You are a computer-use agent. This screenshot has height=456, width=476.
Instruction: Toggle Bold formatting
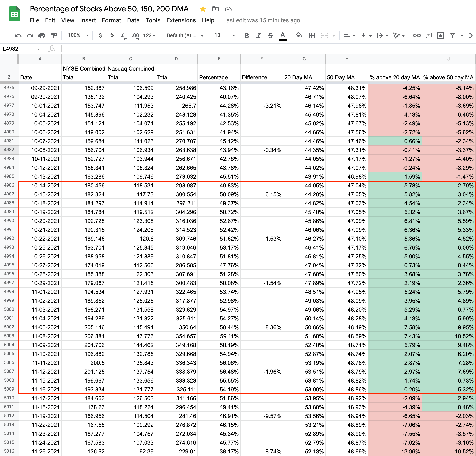(x=246, y=35)
